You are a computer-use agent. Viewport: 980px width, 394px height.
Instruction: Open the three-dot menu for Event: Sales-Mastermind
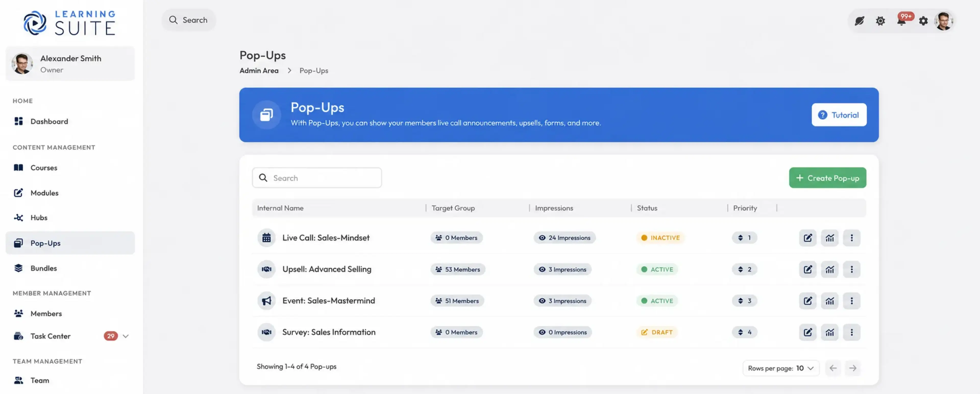pyautogui.click(x=851, y=301)
